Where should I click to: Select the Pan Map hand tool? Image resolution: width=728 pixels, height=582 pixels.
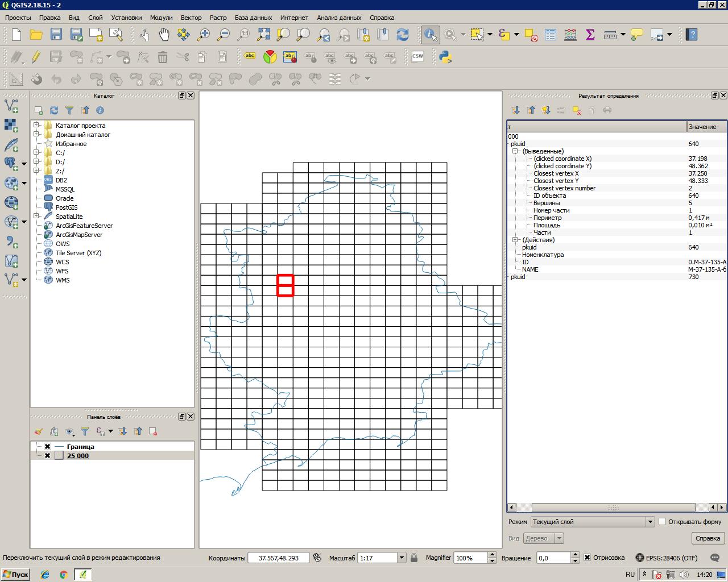coord(164,35)
